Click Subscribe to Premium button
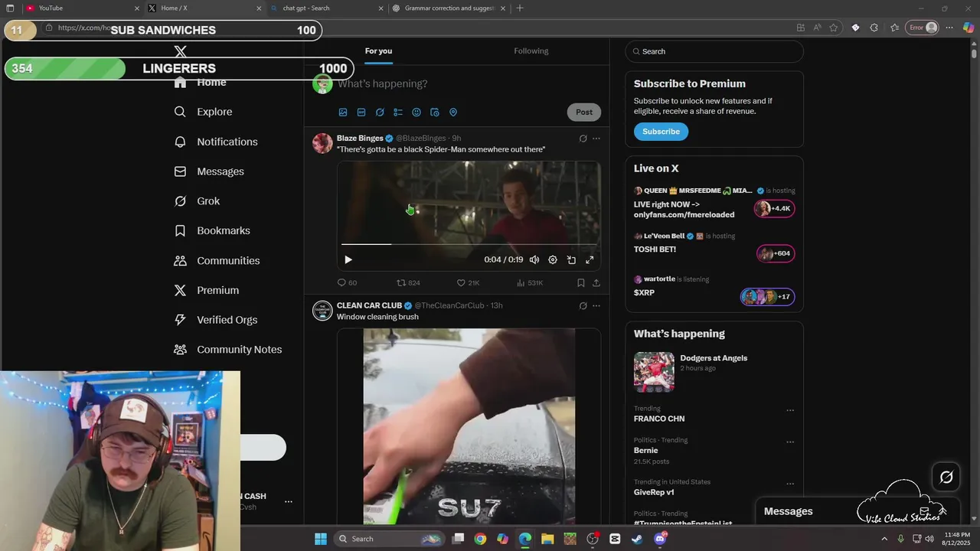980x551 pixels. click(x=661, y=132)
